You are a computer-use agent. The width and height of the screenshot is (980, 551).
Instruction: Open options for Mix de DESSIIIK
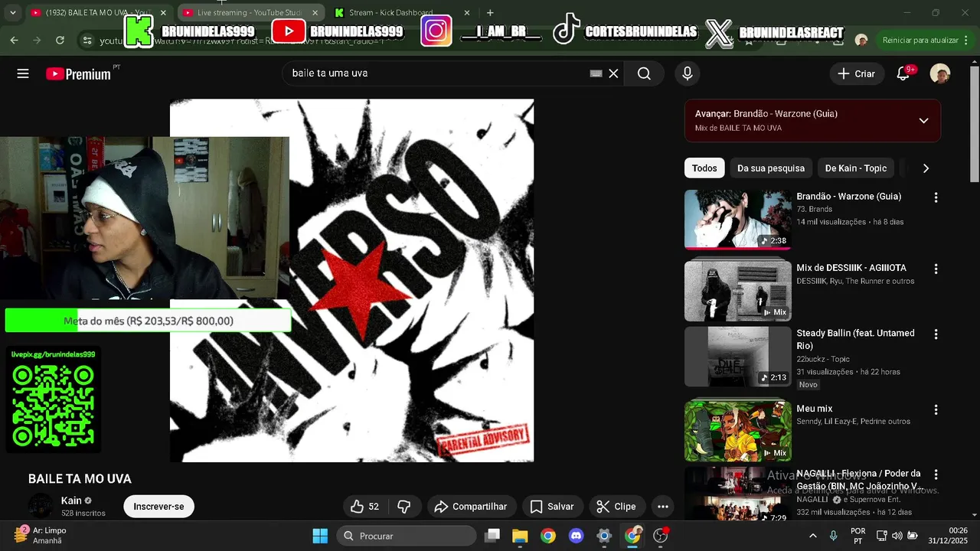pos(936,269)
